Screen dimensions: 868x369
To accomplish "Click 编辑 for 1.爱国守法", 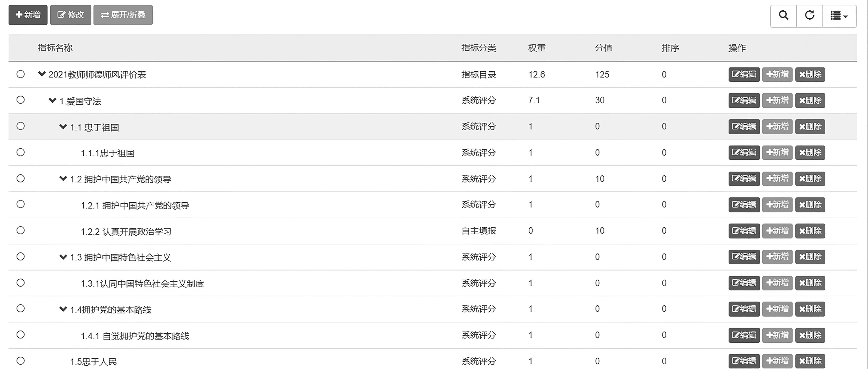I will point(744,100).
